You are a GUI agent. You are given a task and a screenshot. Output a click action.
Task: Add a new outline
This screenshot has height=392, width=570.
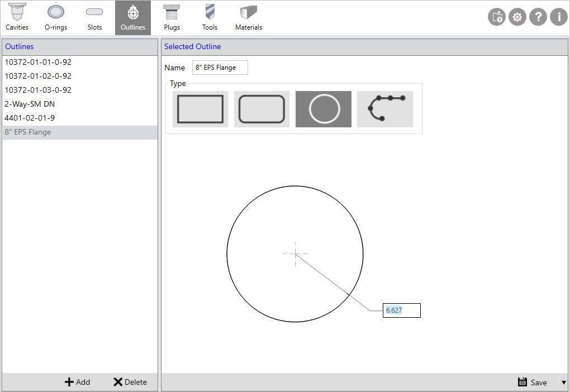coord(78,382)
